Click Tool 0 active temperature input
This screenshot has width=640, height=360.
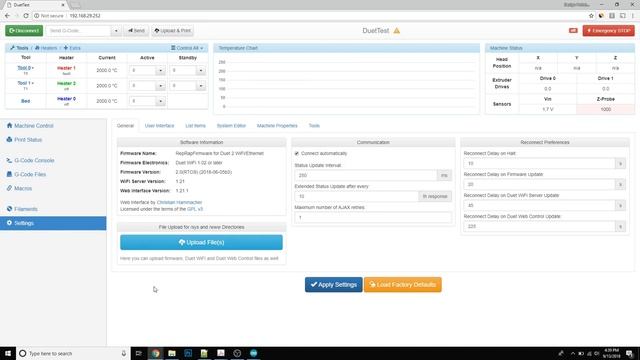[x=142, y=70]
